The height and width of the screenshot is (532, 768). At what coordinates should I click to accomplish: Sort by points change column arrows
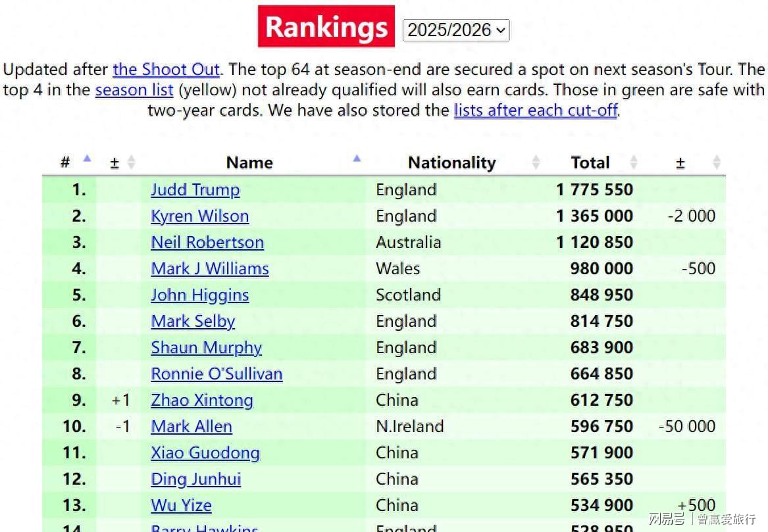717,162
